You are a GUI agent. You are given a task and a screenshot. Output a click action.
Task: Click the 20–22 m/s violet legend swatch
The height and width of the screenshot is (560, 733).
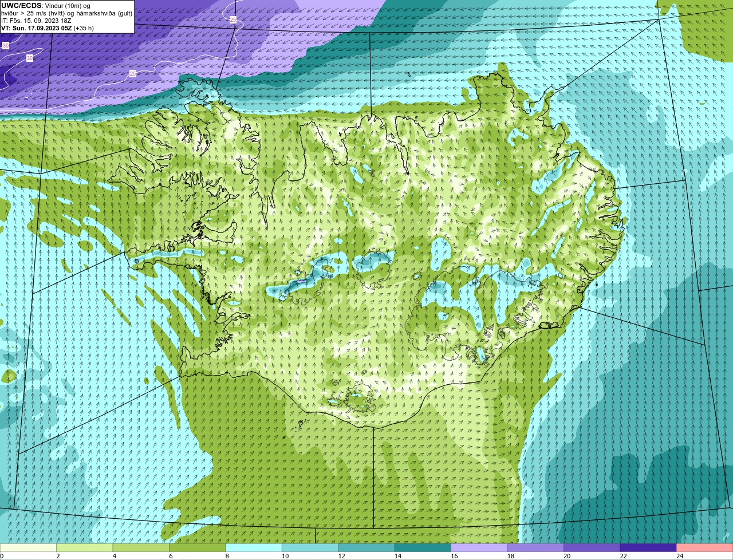point(592,547)
